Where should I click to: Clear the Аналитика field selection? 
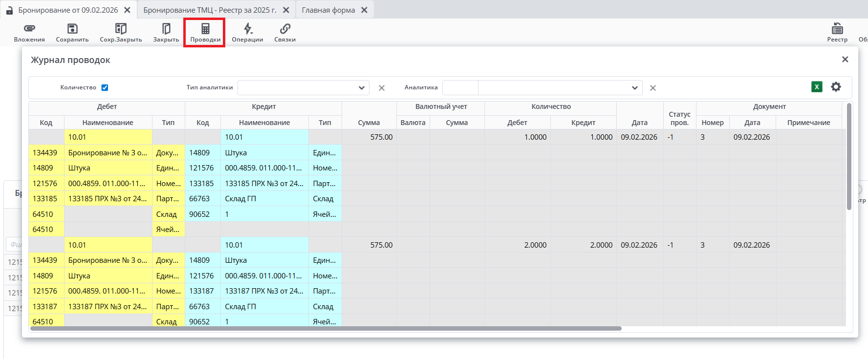[x=653, y=88]
